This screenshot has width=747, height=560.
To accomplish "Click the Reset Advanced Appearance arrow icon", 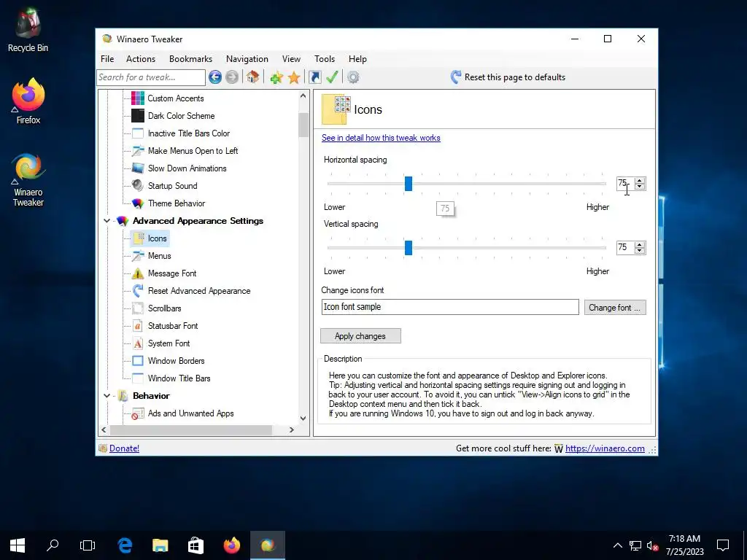I will [138, 290].
